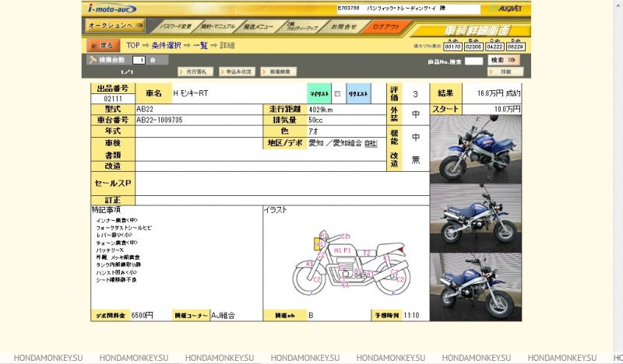Toggle the マイリスト checkbox

(337, 93)
